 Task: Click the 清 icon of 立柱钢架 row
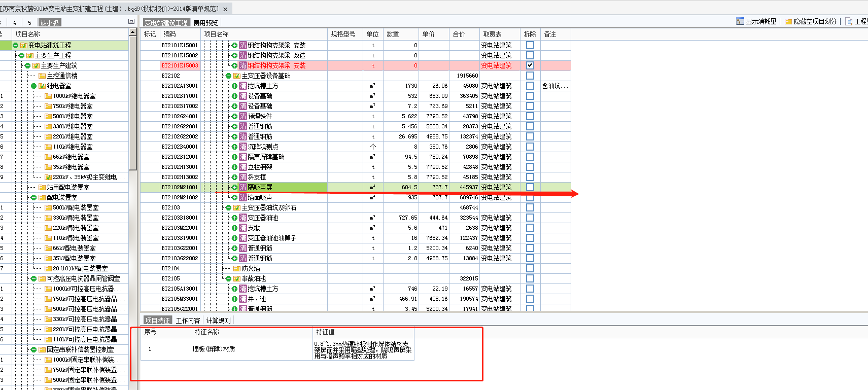pyautogui.click(x=243, y=167)
